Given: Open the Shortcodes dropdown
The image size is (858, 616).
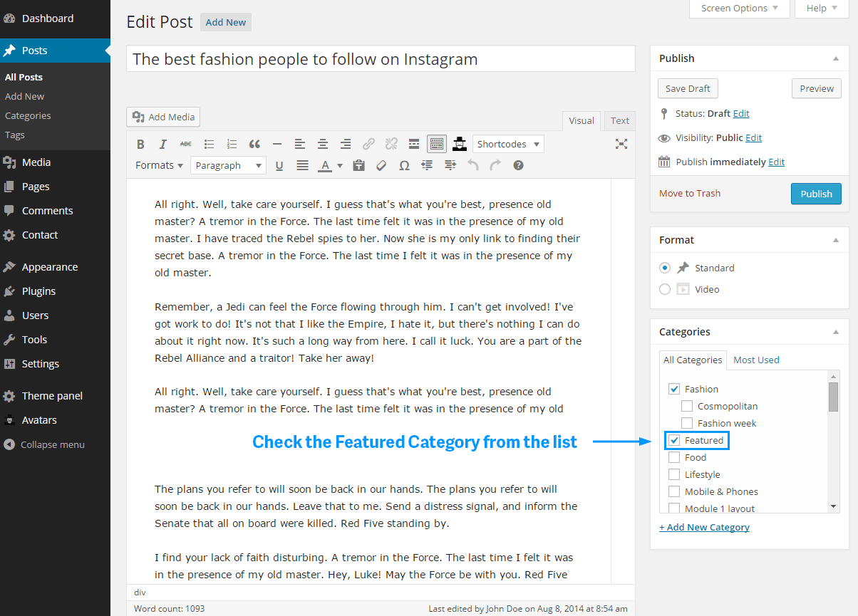Looking at the screenshot, I should click(508, 144).
